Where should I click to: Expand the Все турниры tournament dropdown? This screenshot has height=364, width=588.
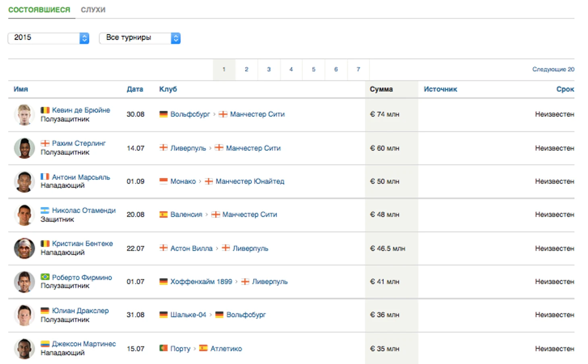click(x=140, y=38)
